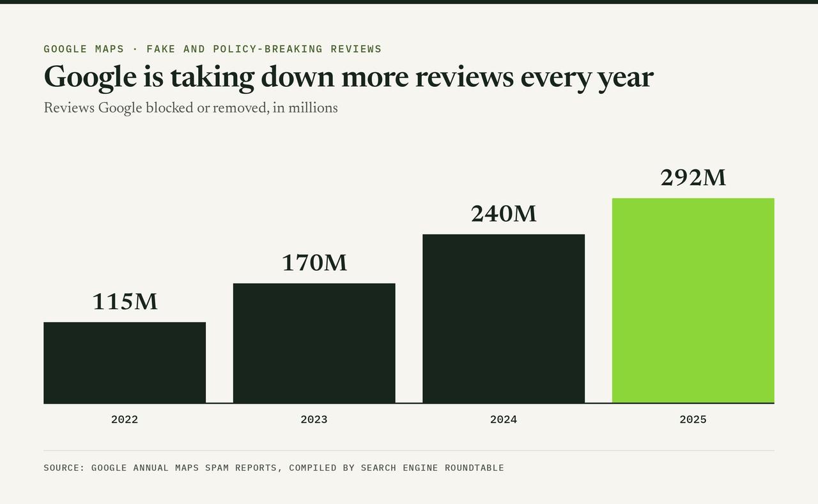This screenshot has width=818, height=504.
Task: Click the source line citing Search Engine Roundtable
Action: click(x=274, y=468)
